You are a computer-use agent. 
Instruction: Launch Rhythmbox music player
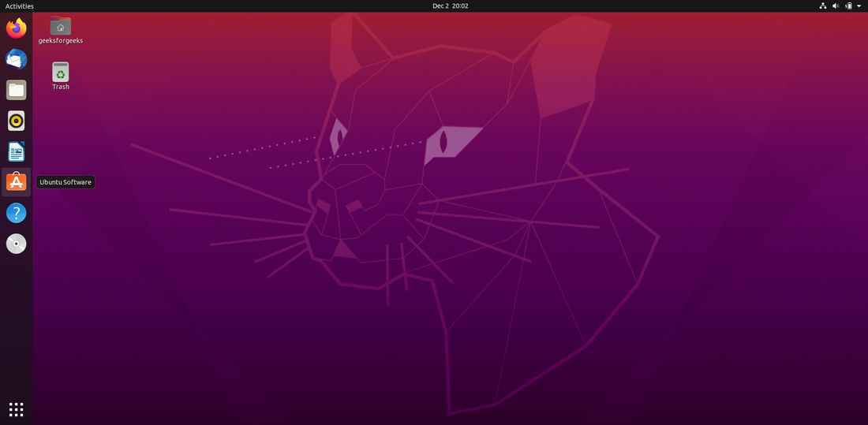coord(16,121)
